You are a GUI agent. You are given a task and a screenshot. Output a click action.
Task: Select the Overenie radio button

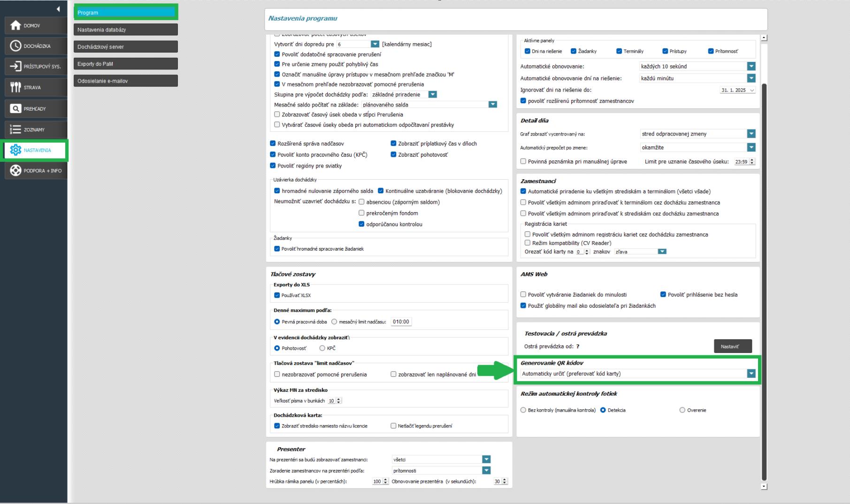[x=682, y=410]
